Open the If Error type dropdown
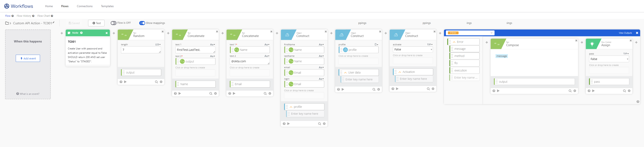This screenshot has height=147, width=644. click(470, 33)
